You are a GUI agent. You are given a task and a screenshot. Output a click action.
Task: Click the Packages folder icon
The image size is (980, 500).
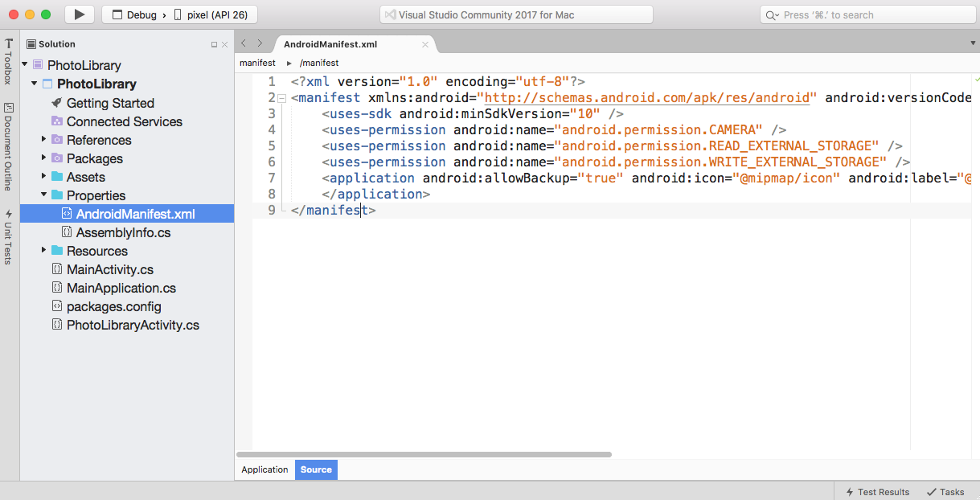click(56, 158)
